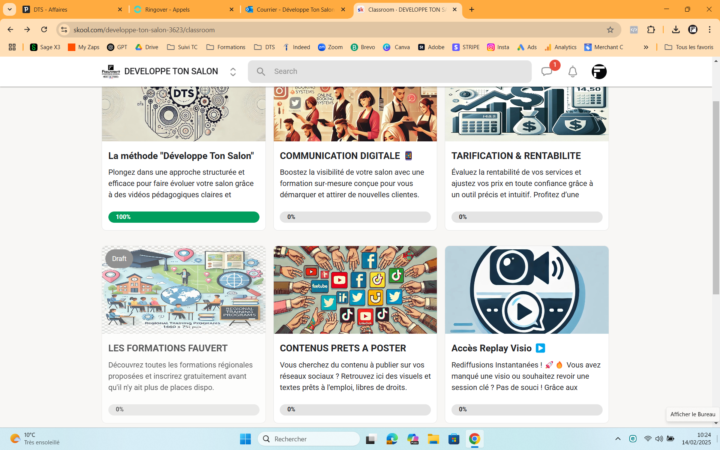Open File Explorer from the taskbar
The image size is (720, 450).
(433, 439)
